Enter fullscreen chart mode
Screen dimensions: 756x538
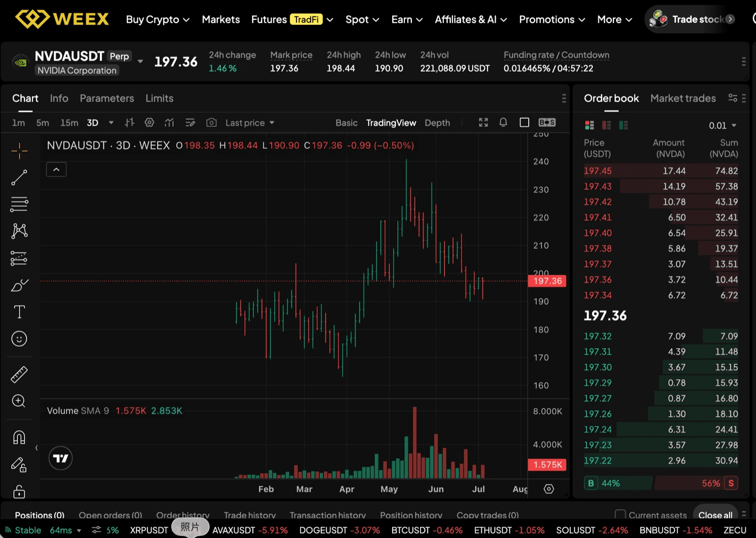483,122
